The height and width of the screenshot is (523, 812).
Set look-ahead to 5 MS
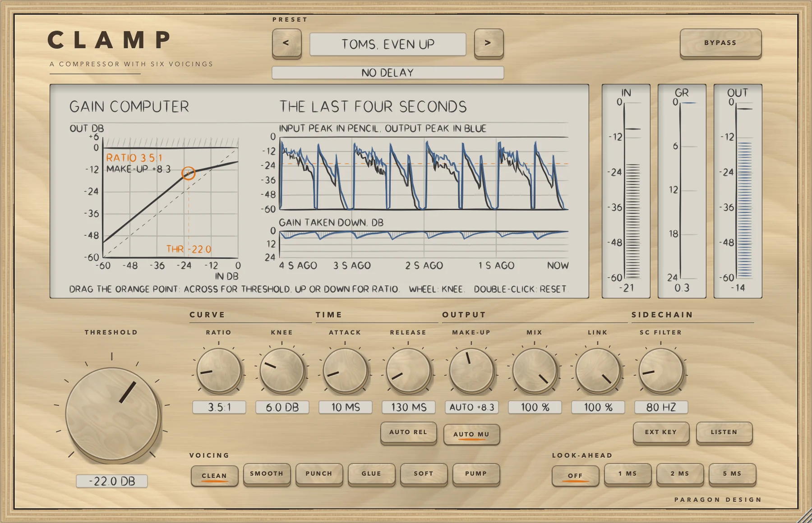pyautogui.click(x=733, y=474)
